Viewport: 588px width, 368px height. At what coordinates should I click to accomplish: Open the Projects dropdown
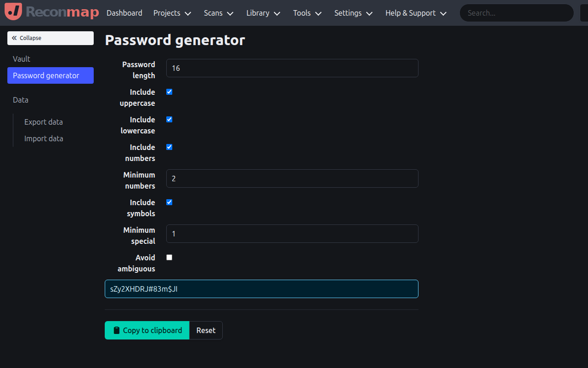click(x=172, y=13)
